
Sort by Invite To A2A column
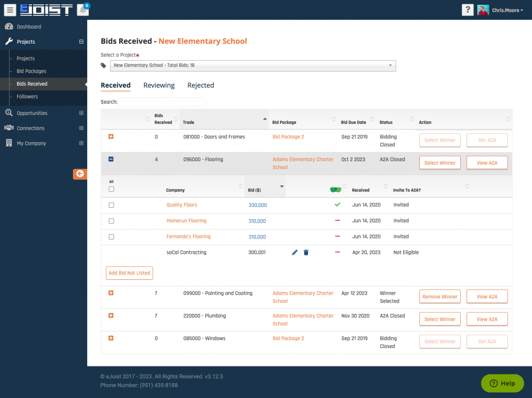click(x=467, y=186)
